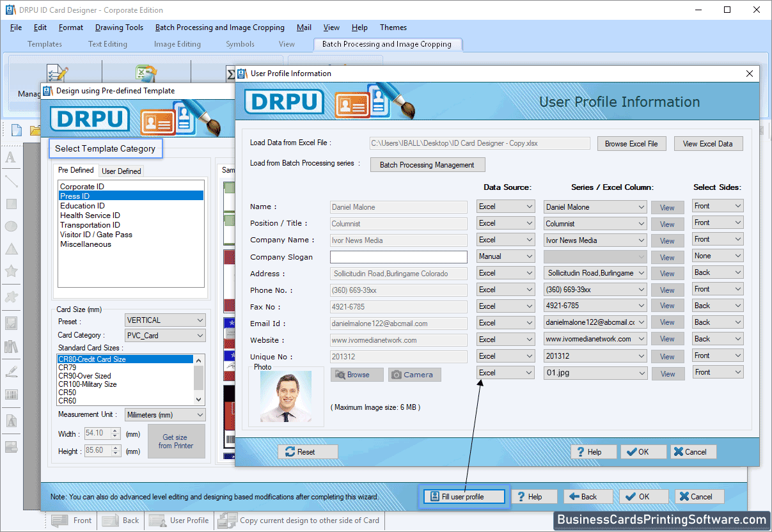Click the Width stepper field
The image size is (772, 532).
[x=102, y=434]
